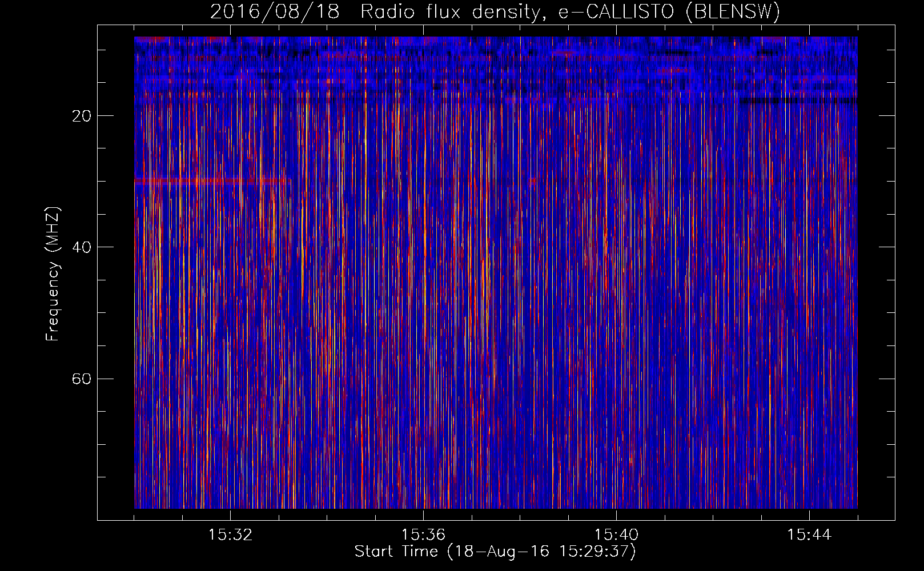The height and width of the screenshot is (571, 924).
Task: Click the 15:40 time tick label
Action: point(616,535)
